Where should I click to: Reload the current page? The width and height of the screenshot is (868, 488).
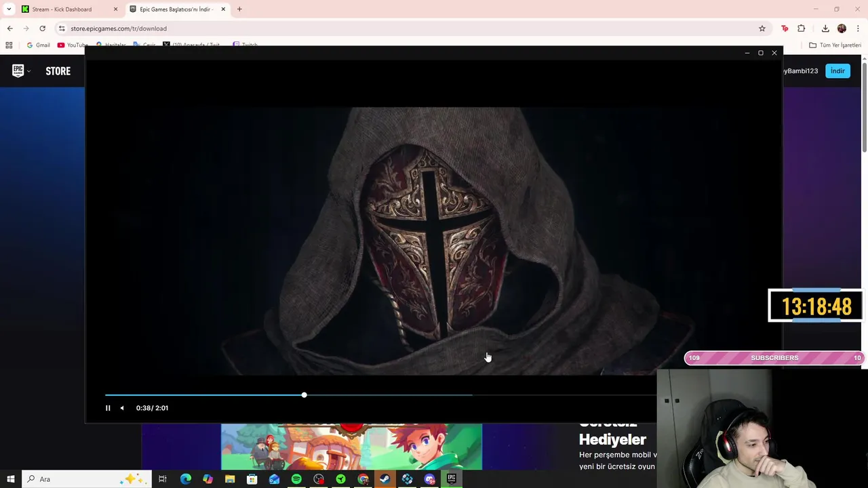(x=42, y=28)
